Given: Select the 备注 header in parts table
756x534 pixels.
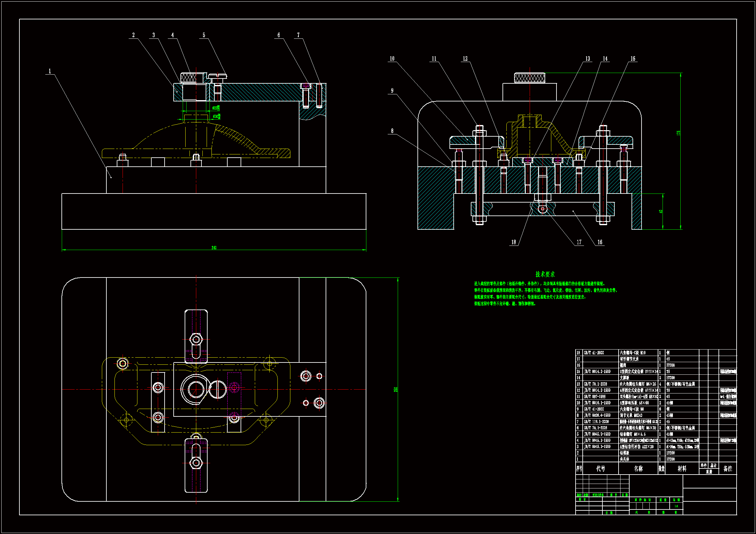Looking at the screenshot, I should [728, 468].
